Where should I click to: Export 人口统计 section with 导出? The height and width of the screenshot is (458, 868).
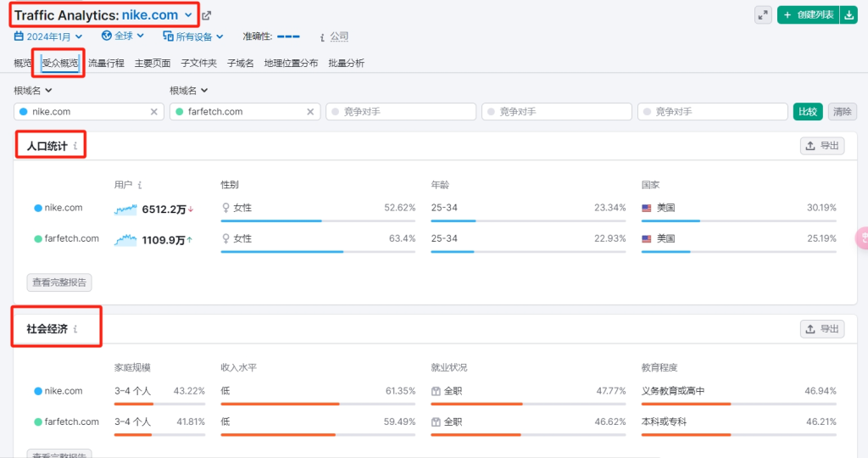[822, 146]
